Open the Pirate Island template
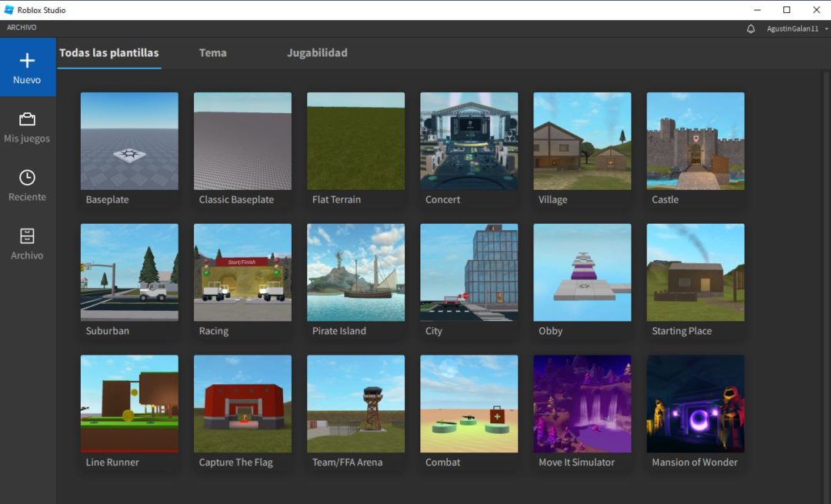Image resolution: width=831 pixels, height=504 pixels. click(x=355, y=272)
